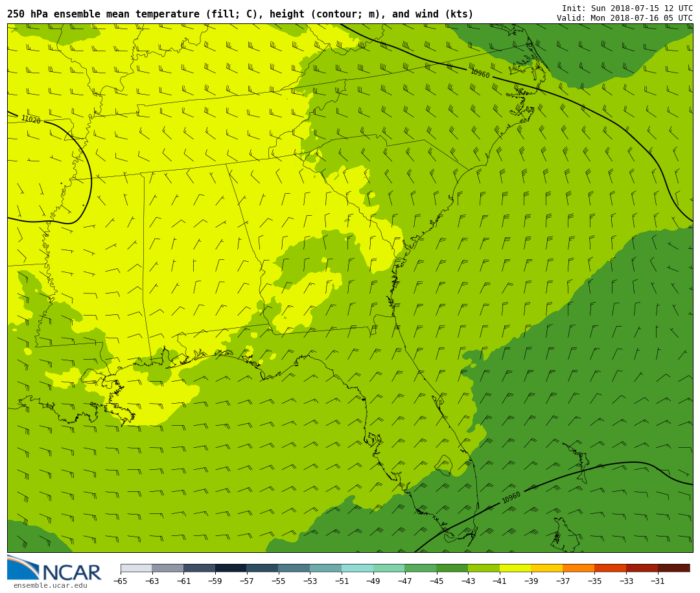Screen dimensions: 700x593
Task: Click the -63 colorbar tick label
Action: click(152, 581)
